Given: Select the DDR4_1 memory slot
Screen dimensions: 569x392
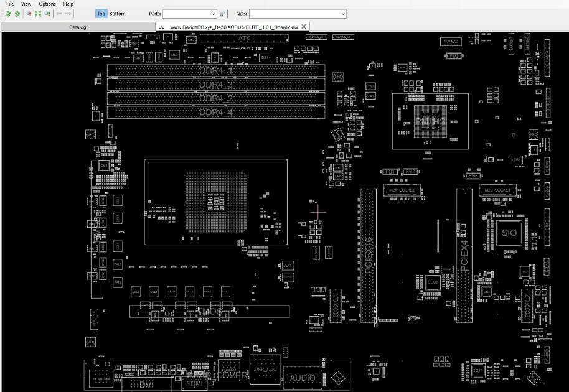Looking at the screenshot, I should coord(216,70).
